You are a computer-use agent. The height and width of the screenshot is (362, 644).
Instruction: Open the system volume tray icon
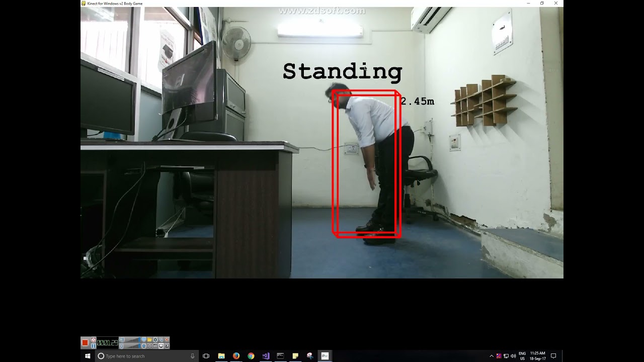(x=513, y=356)
